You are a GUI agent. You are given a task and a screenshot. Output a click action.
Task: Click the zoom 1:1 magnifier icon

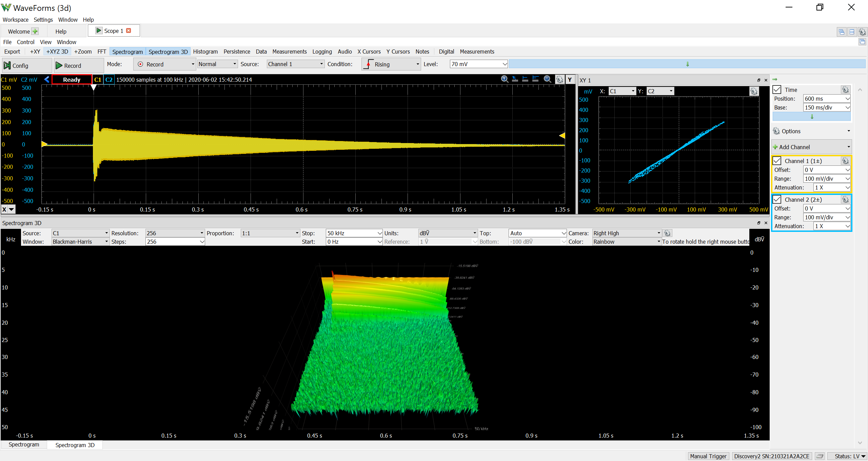point(505,79)
